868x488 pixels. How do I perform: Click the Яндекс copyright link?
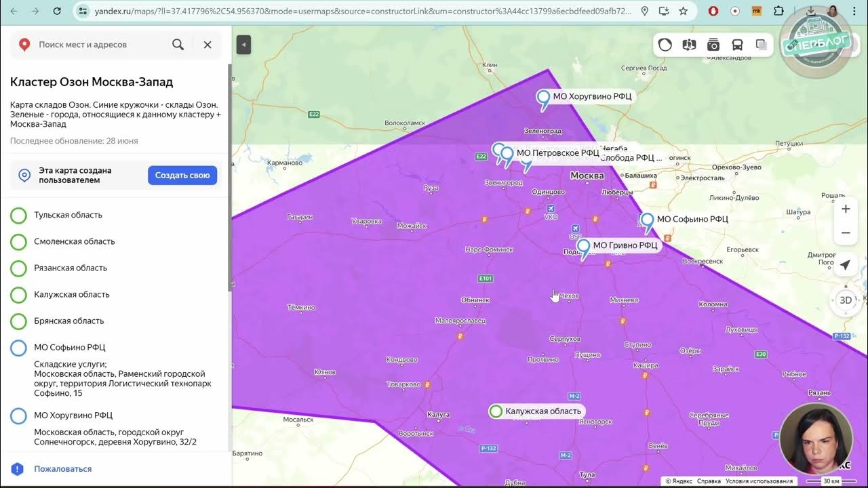coord(679,481)
